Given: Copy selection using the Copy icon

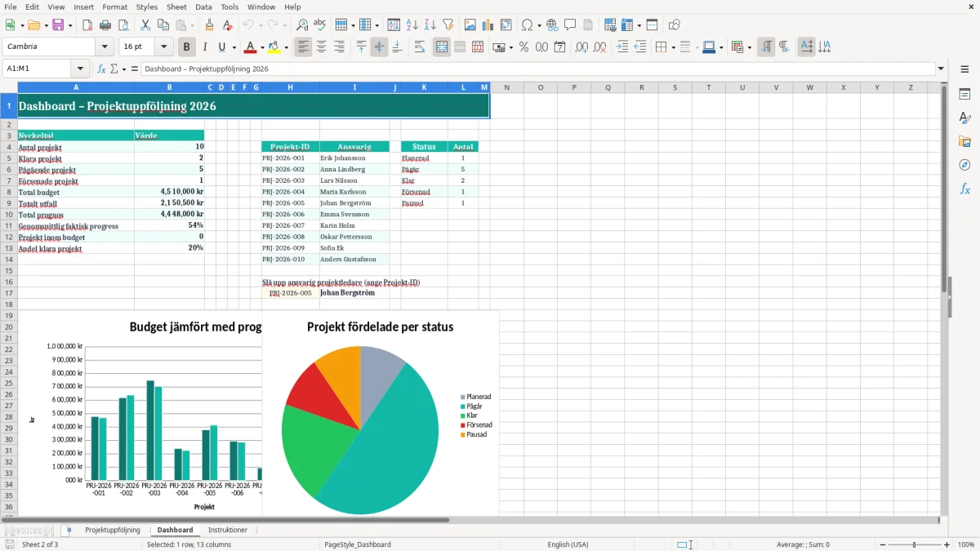Looking at the screenshot, I should (x=163, y=25).
